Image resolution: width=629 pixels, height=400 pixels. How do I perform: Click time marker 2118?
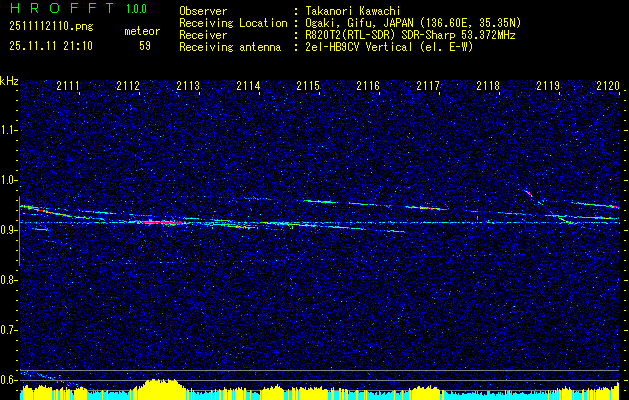coord(488,86)
